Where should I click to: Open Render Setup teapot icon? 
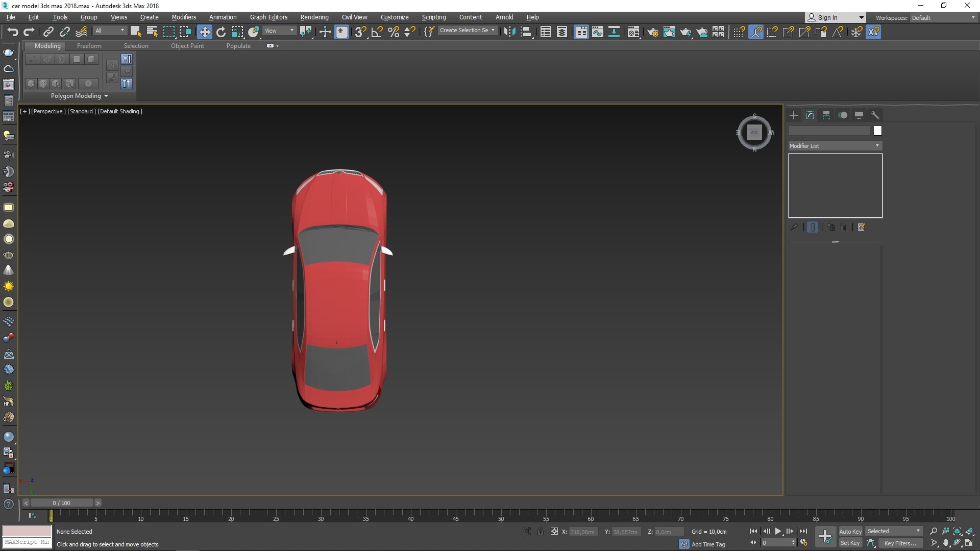pos(653,32)
